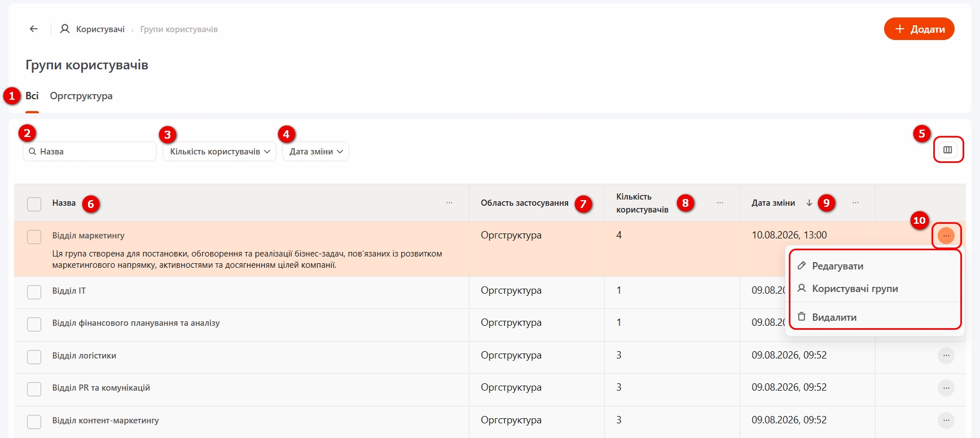Click date cell of Відділ логістики row
The width and height of the screenshot is (980, 438).
789,355
